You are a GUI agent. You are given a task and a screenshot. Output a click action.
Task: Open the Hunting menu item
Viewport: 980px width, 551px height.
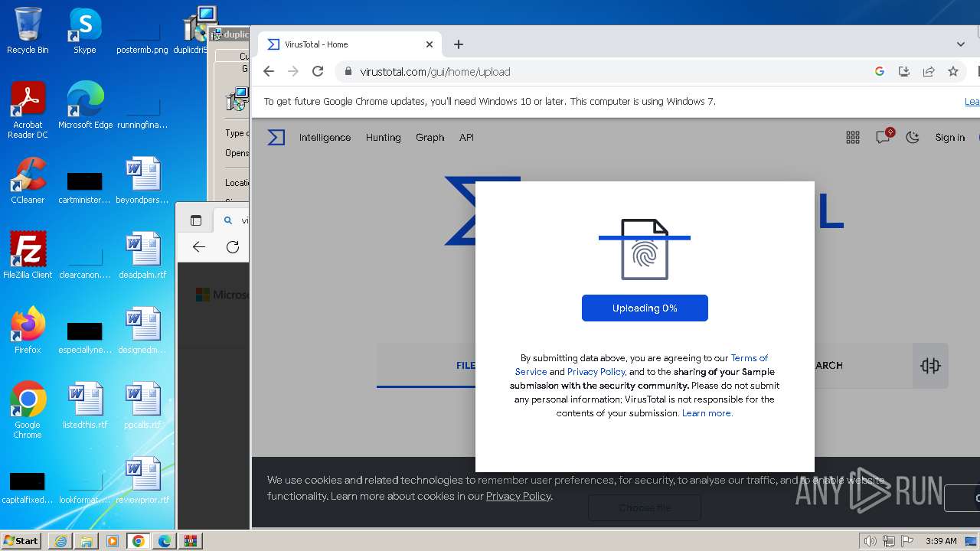tap(383, 138)
